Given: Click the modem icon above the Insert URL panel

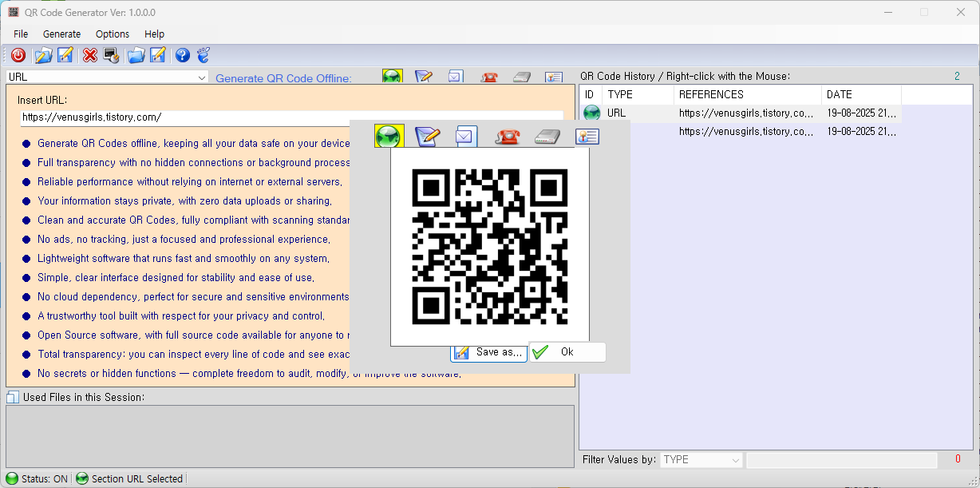Looking at the screenshot, I should point(522,77).
